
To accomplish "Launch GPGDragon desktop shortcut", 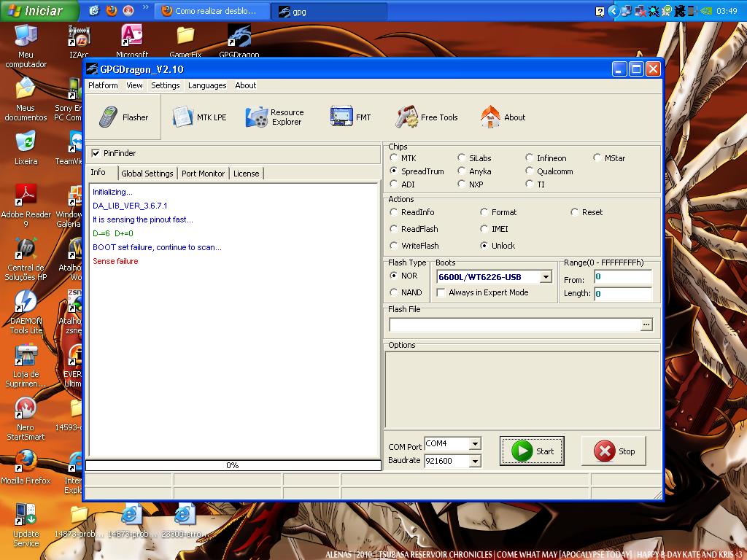I will pos(239,42).
